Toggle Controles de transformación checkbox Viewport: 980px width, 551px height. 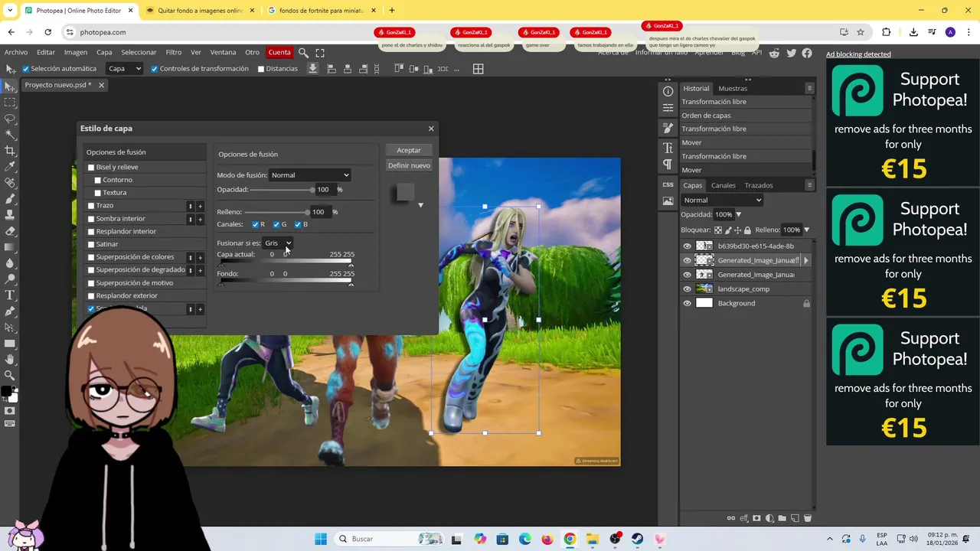(x=155, y=69)
